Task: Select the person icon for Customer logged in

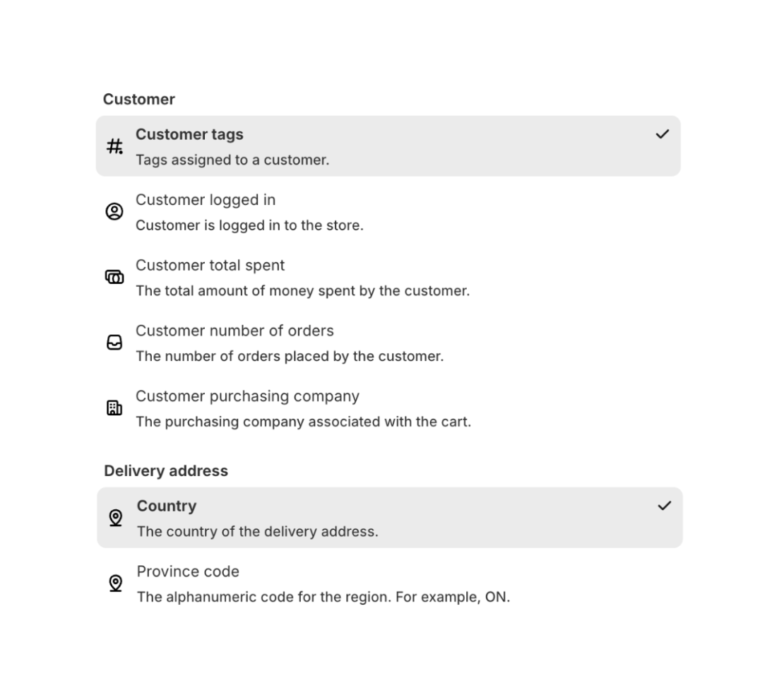Action: [114, 211]
